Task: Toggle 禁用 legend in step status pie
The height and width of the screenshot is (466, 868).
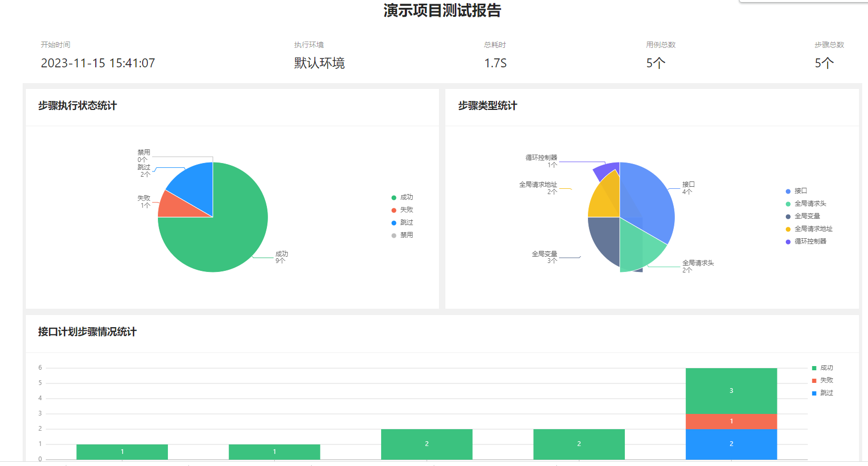Action: 402,235
